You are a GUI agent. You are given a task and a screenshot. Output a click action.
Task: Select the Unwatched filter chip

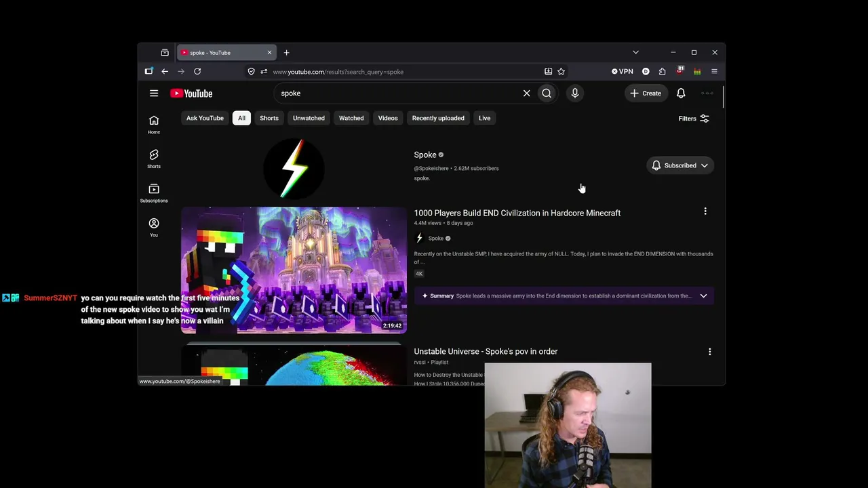coord(309,118)
